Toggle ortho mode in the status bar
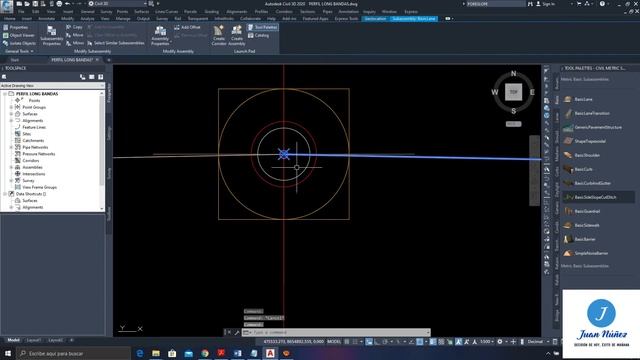Viewport: 640px width, 360px height. click(x=377, y=342)
